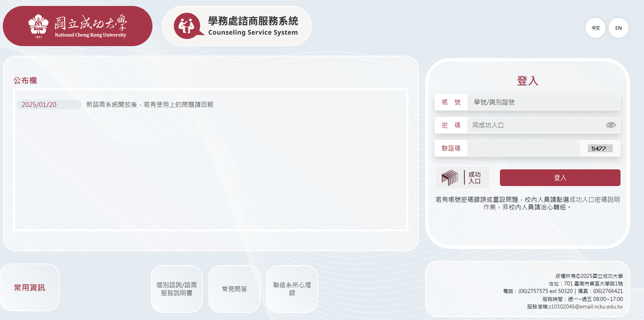Open the 2025/01/20 bulletin date entry
Image resolution: width=644 pixels, height=320 pixels.
tap(39, 105)
